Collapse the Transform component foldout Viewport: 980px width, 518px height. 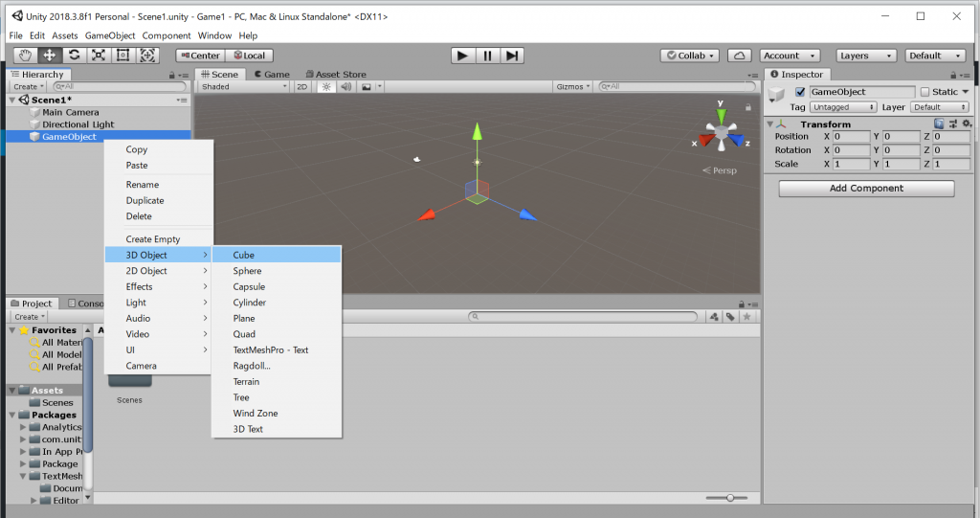pos(770,124)
